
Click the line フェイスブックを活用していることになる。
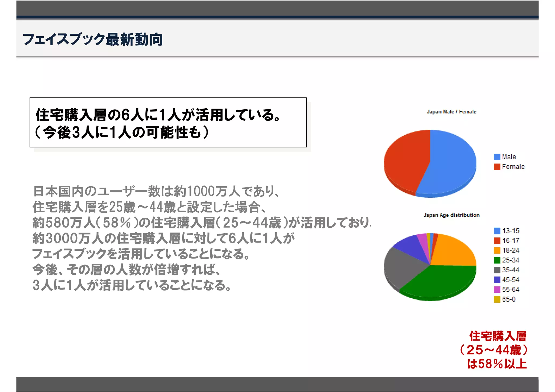pyautogui.click(x=141, y=254)
